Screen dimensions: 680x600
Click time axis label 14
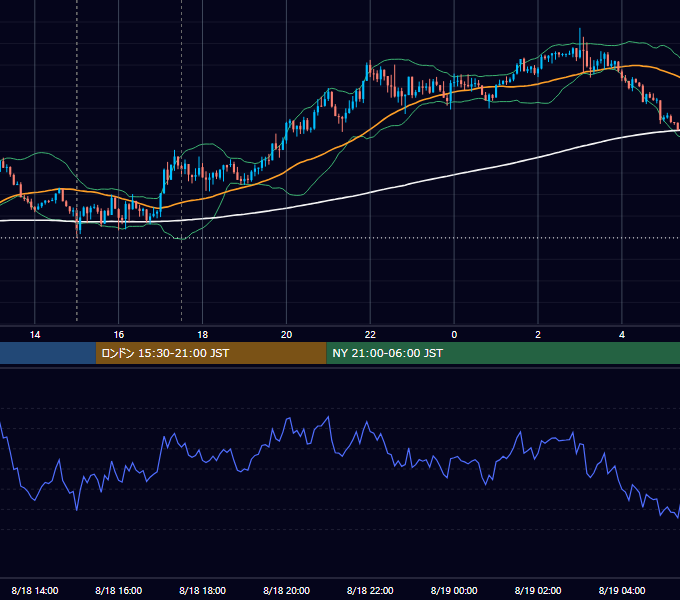pyautogui.click(x=35, y=335)
